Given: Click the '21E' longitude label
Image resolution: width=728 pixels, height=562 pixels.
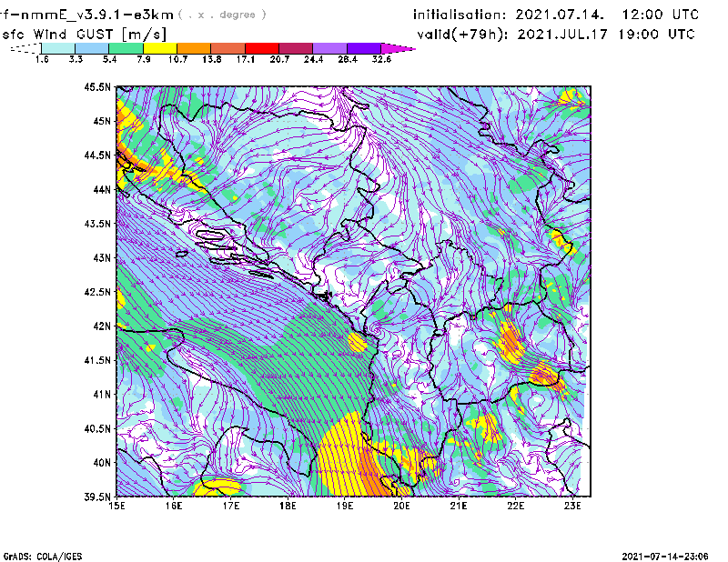Looking at the screenshot, I should [x=459, y=506].
